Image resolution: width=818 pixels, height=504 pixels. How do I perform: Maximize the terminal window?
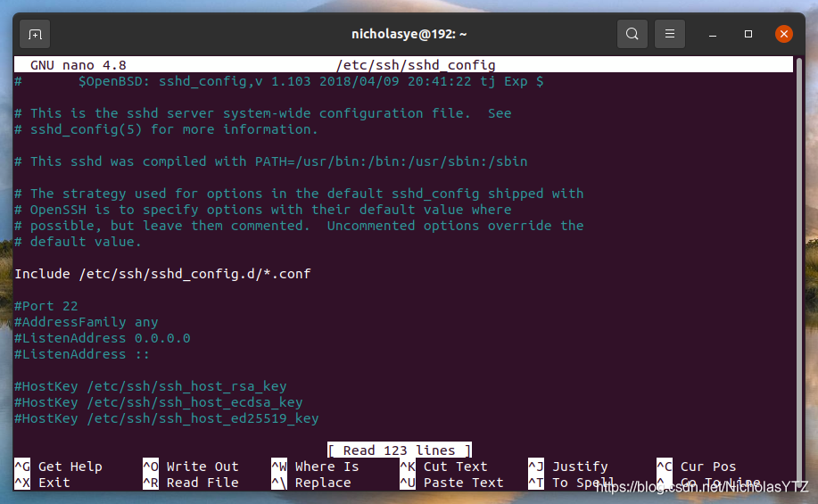[748, 34]
